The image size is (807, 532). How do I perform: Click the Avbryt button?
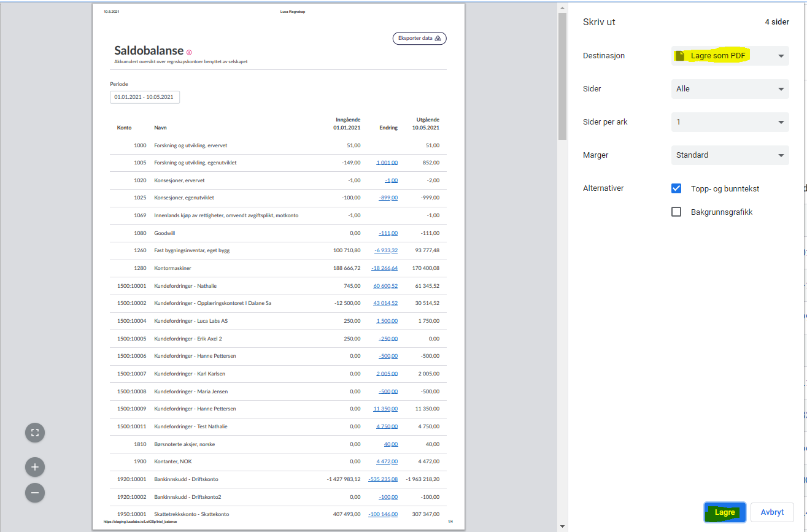pos(772,512)
